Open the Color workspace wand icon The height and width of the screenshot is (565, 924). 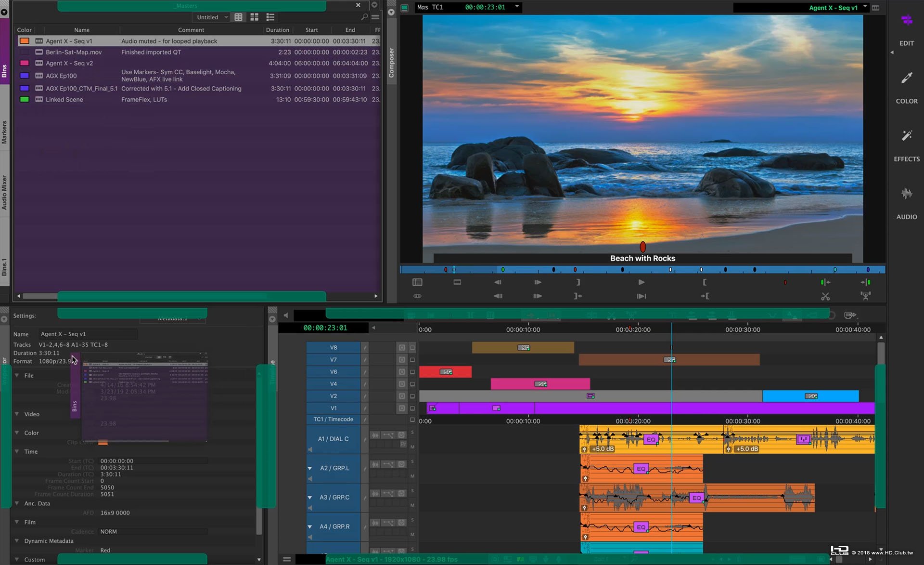coord(907,78)
